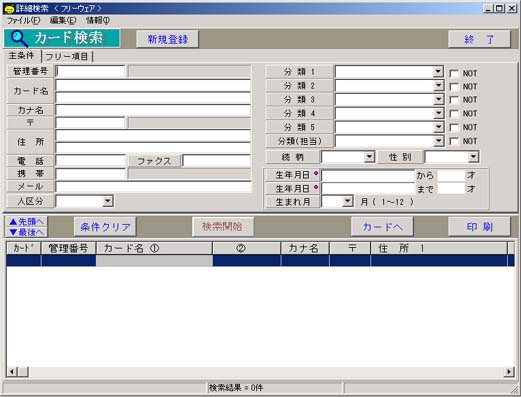Click the 携帯 input field
521x397 pixels.
(90, 174)
